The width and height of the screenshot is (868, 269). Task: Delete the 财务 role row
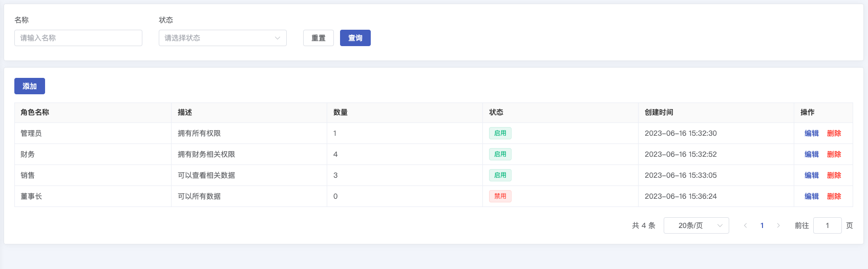pyautogui.click(x=834, y=154)
